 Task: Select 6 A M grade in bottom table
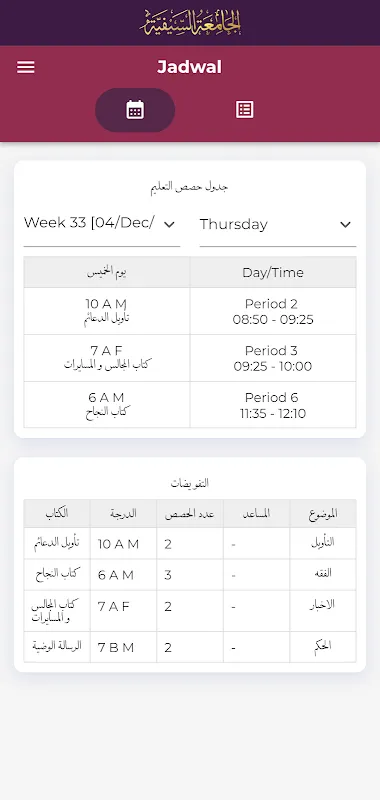click(116, 575)
